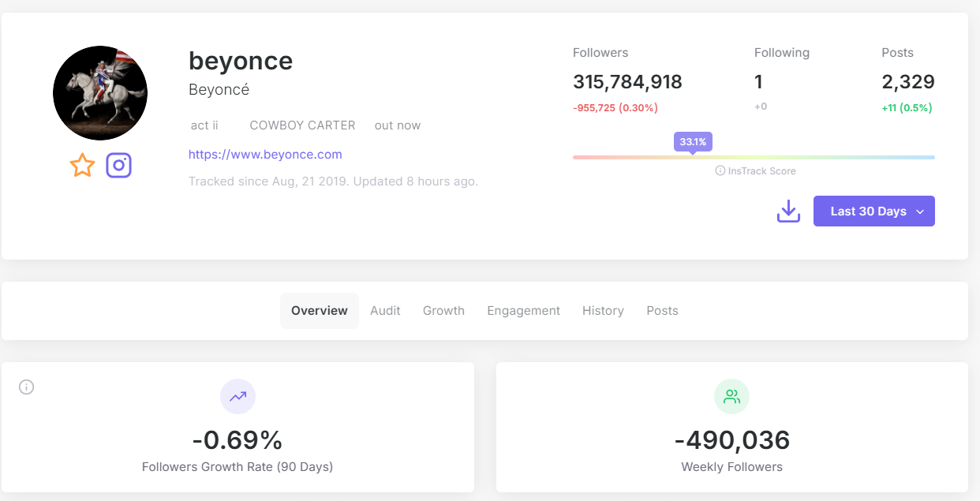Click the 33.1% InsTrack Score marker
The image size is (980, 501).
coord(693,143)
